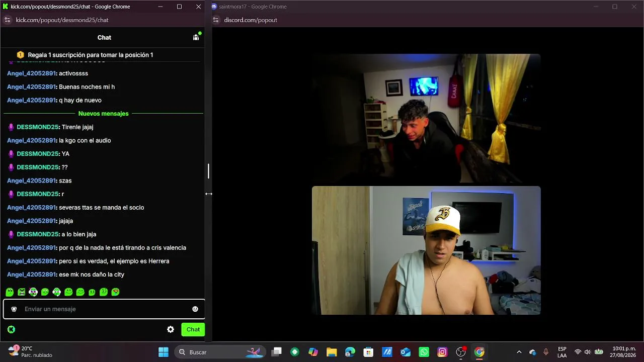Click the Windows Buscar search box

[x=219, y=352]
